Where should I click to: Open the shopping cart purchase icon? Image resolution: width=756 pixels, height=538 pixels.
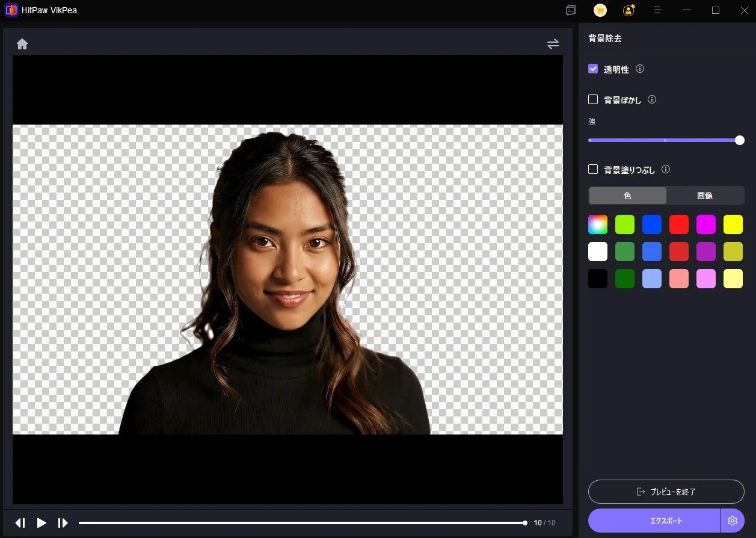click(600, 10)
